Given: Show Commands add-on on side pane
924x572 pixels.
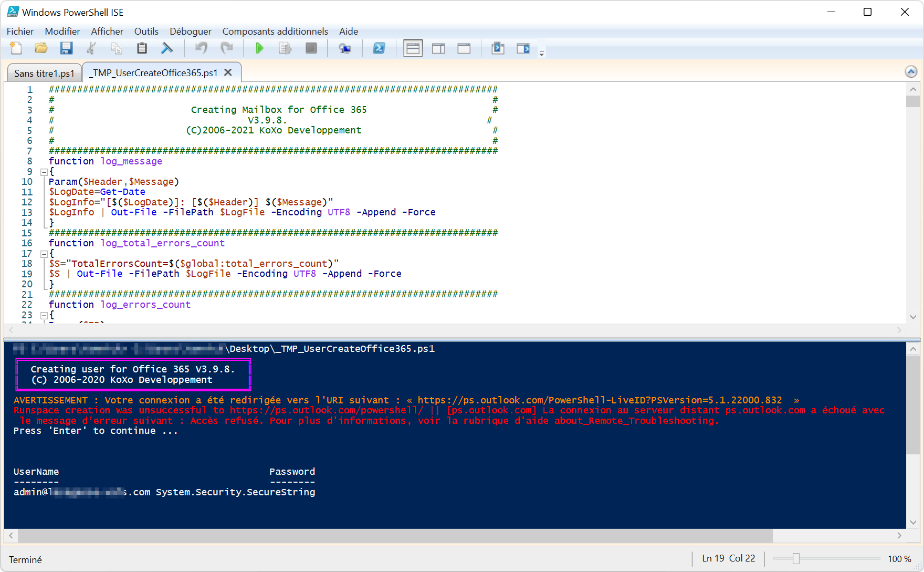Looking at the screenshot, I should pos(523,48).
